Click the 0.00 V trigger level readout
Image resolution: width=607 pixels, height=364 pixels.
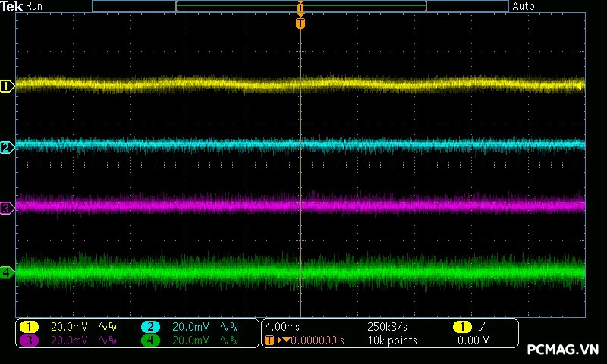(x=473, y=340)
